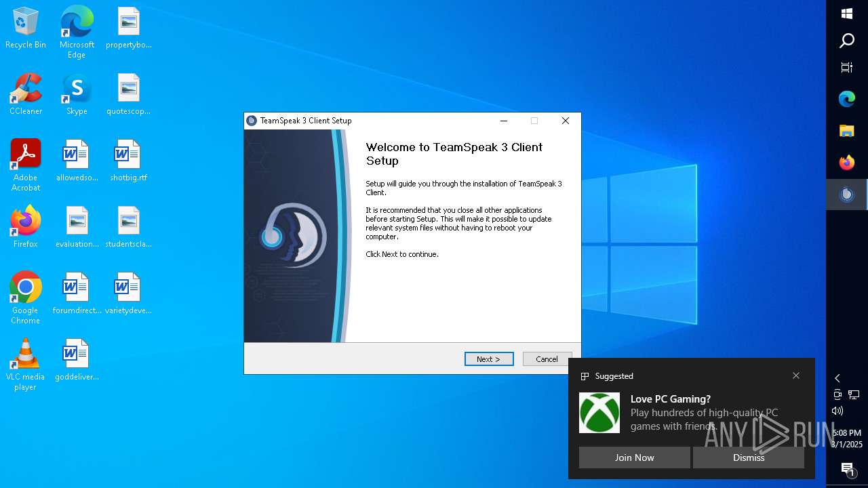The width and height of the screenshot is (868, 488).
Task: Select the evaluation... image file
Action: [77, 227]
